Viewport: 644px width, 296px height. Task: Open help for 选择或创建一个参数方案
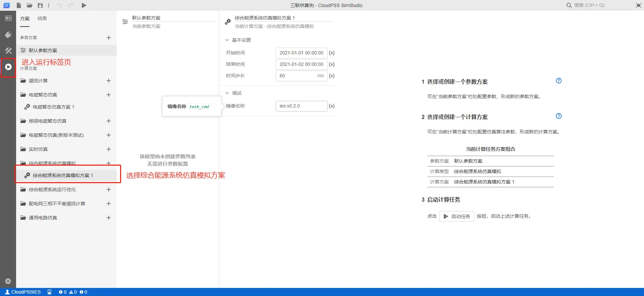[x=559, y=81]
